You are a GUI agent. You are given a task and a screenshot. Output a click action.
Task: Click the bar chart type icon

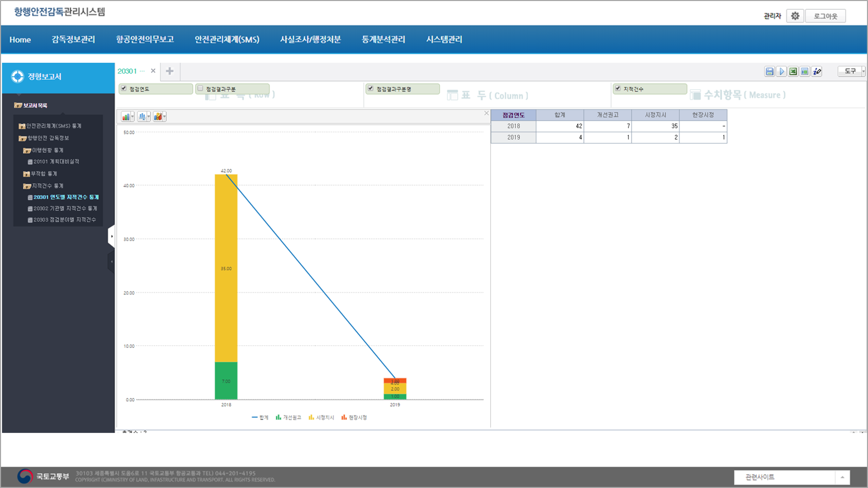click(x=125, y=117)
